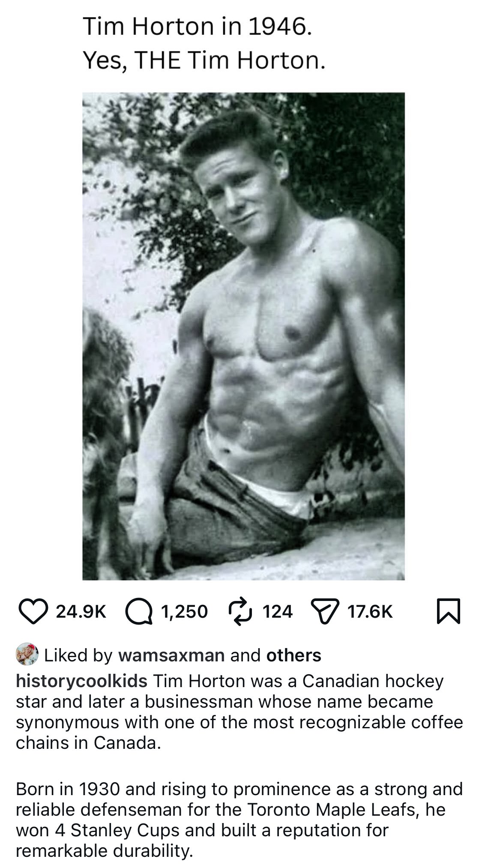Viewport: 482px width, 868px height.
Task: Tap the 'Yes, THE Tim Horton' line
Action: click(x=204, y=61)
